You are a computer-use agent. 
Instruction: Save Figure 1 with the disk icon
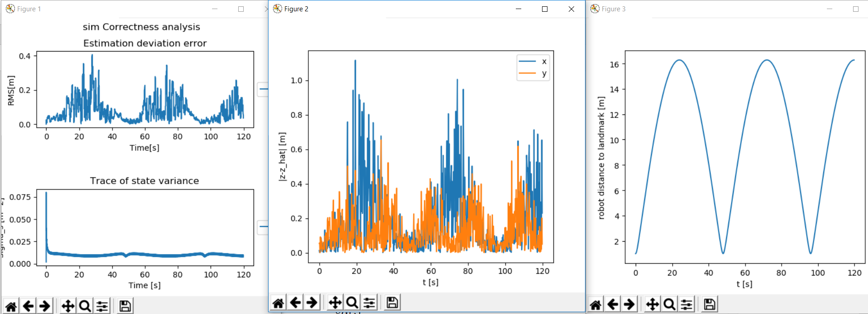pyautogui.click(x=125, y=306)
